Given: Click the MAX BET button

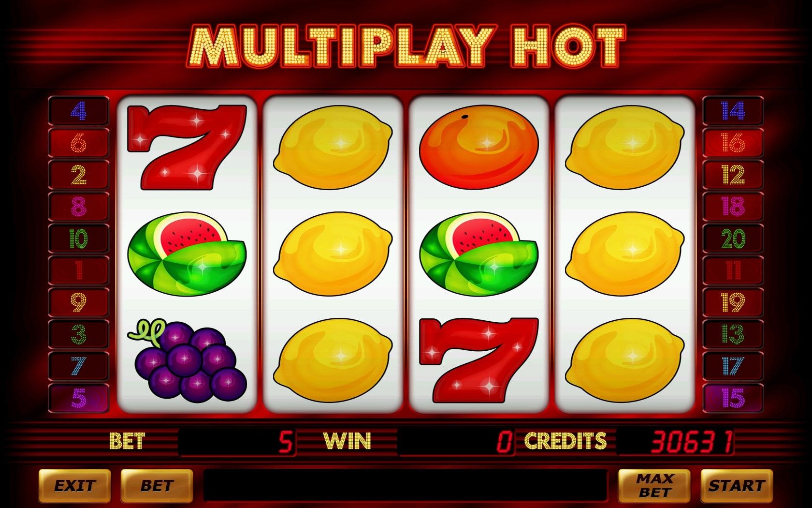Looking at the screenshot, I should pos(654,485).
